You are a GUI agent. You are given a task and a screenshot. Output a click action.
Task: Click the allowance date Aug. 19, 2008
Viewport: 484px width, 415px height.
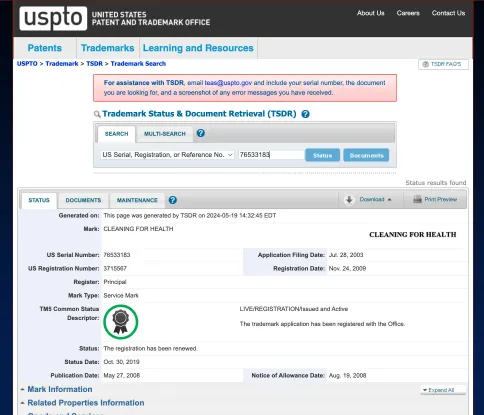click(347, 375)
